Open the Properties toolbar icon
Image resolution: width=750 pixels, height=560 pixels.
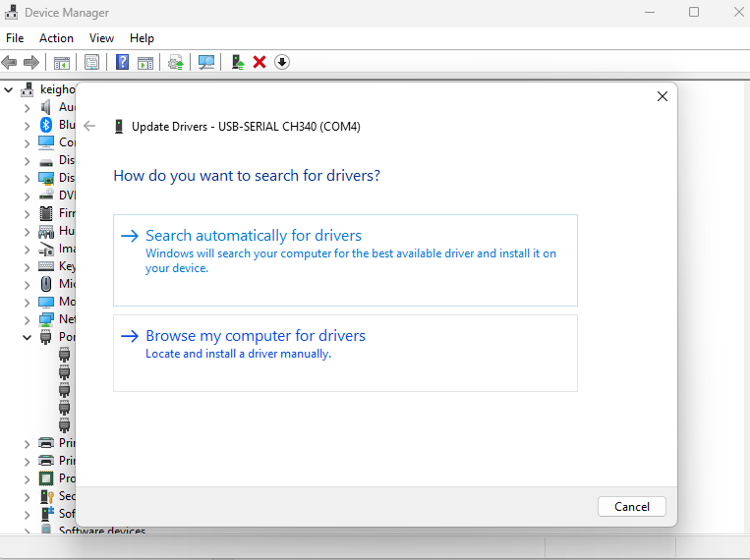coord(91,62)
